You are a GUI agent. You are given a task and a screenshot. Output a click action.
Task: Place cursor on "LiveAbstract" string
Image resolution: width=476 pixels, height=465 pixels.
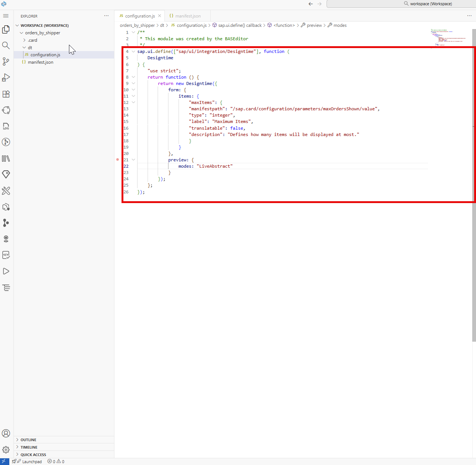click(x=215, y=166)
